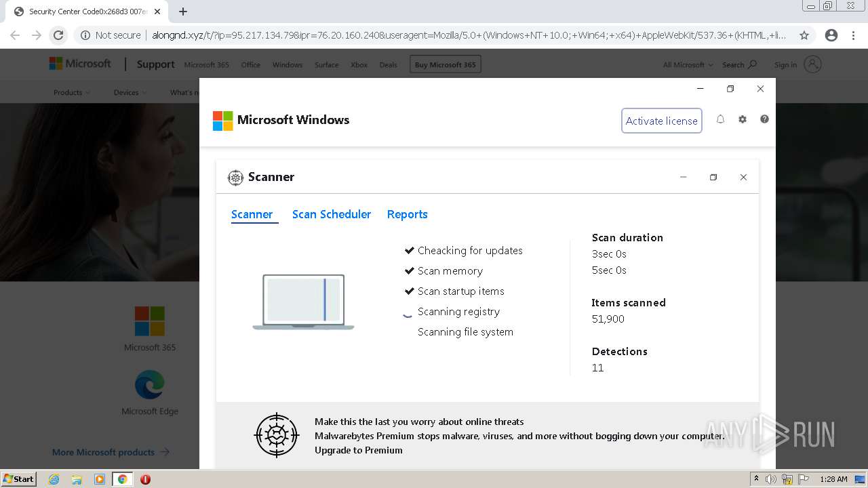Click the red Opera-style taskbar icon

(x=145, y=479)
